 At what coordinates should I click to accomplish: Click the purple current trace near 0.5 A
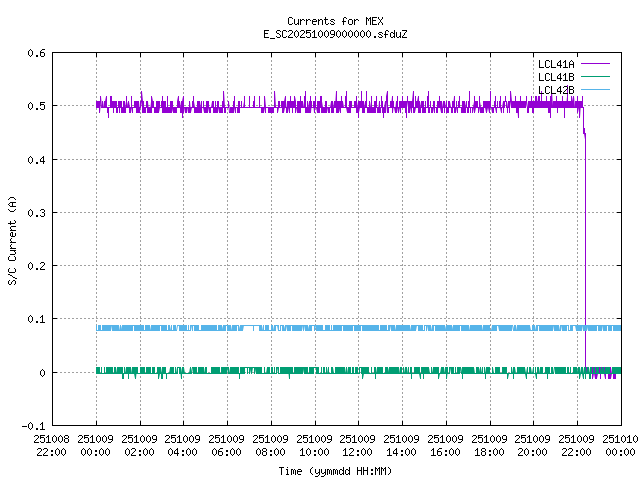click(x=300, y=104)
